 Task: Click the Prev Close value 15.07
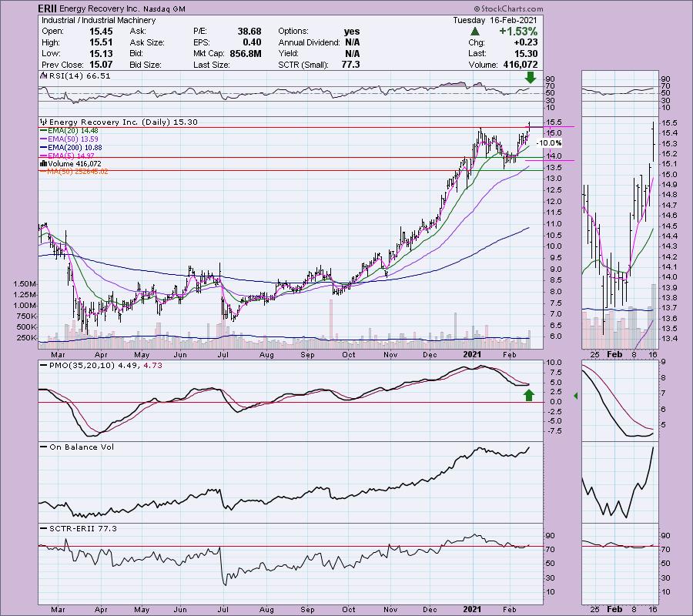tap(101, 65)
